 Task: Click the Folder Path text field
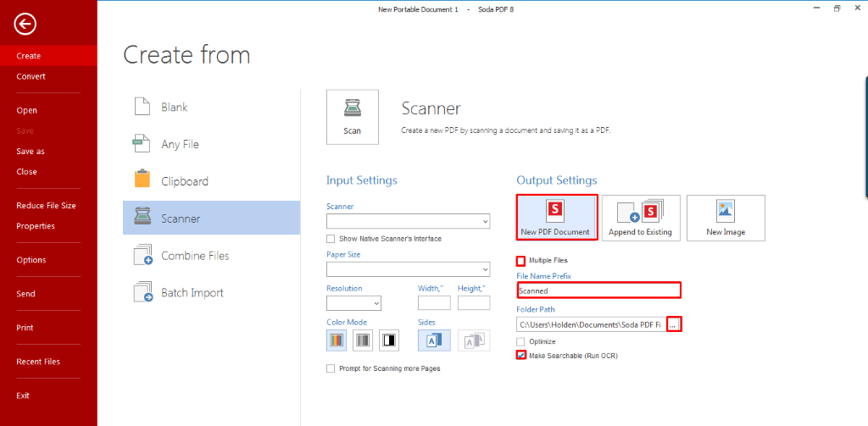pyautogui.click(x=591, y=324)
